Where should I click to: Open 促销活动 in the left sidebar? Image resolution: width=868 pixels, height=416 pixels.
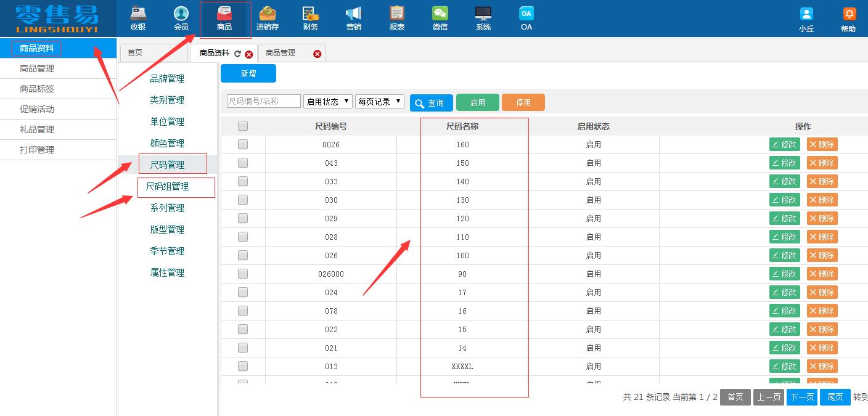tap(37, 109)
